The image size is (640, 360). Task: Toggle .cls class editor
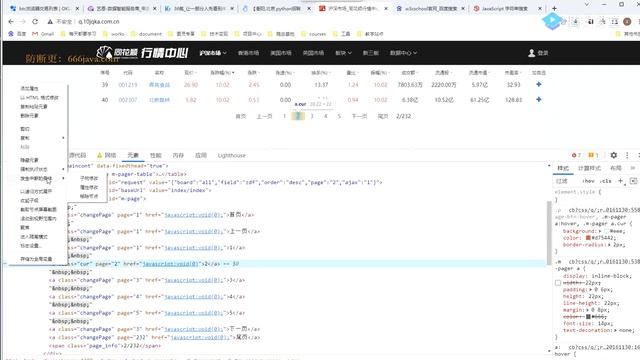click(x=606, y=181)
